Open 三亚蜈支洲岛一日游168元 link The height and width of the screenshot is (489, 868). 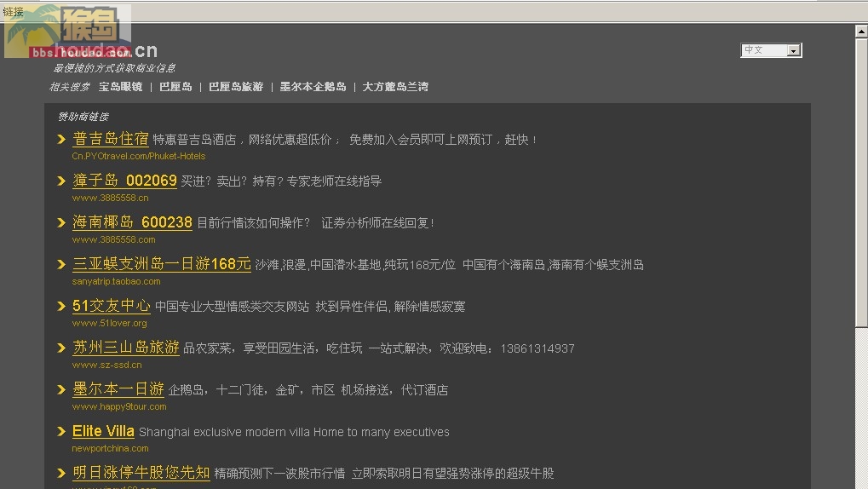tap(162, 263)
